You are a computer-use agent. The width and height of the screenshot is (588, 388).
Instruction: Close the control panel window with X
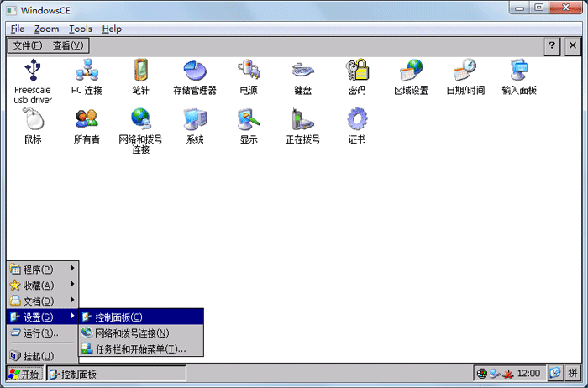(573, 45)
